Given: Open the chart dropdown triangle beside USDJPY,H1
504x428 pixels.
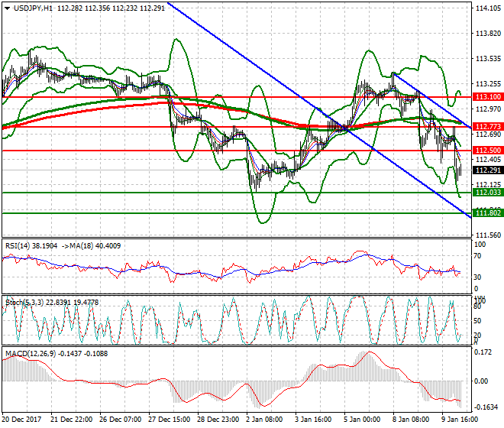Looking at the screenshot, I should [7, 8].
